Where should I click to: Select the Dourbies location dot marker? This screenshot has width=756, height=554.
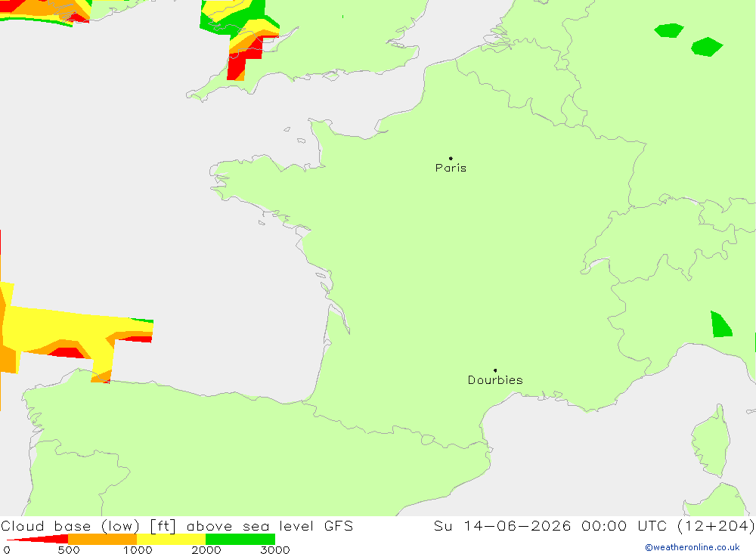pyautogui.click(x=495, y=370)
